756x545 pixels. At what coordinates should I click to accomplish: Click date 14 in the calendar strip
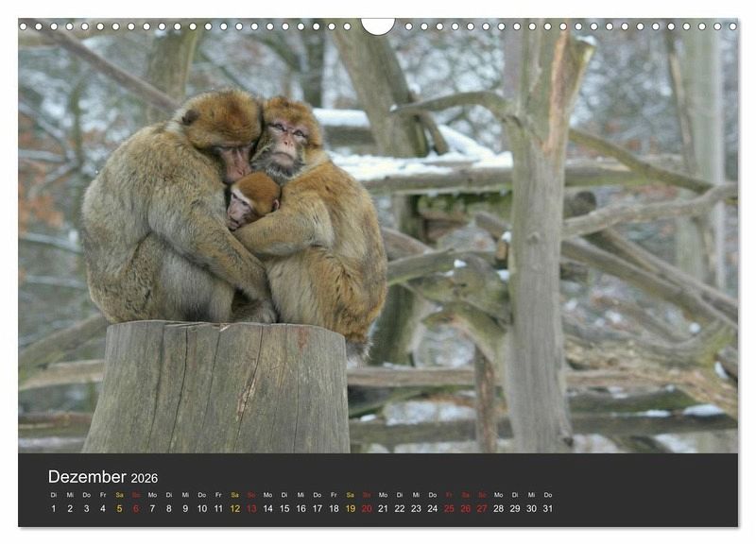tap(268, 508)
